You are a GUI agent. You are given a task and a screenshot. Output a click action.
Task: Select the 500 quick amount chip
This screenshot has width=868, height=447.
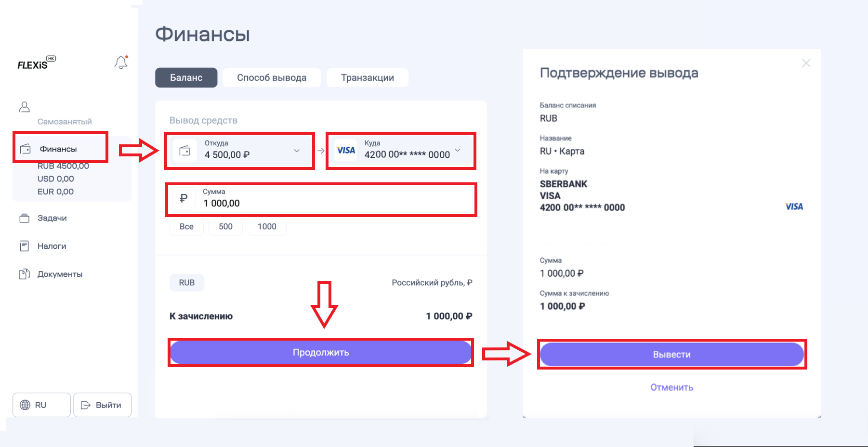225,227
